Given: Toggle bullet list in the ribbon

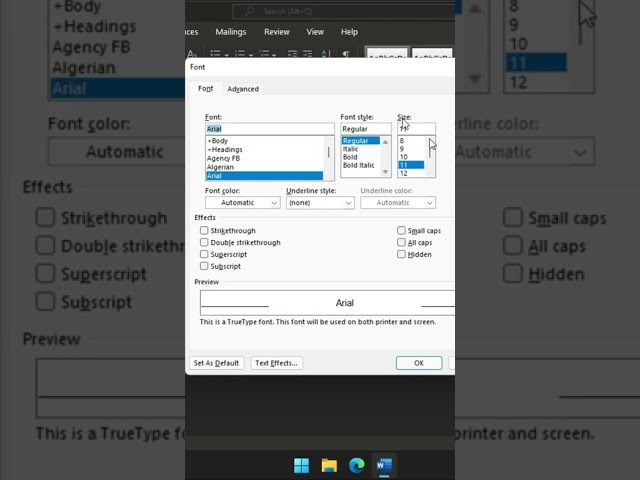Looking at the screenshot, I should point(215,54).
